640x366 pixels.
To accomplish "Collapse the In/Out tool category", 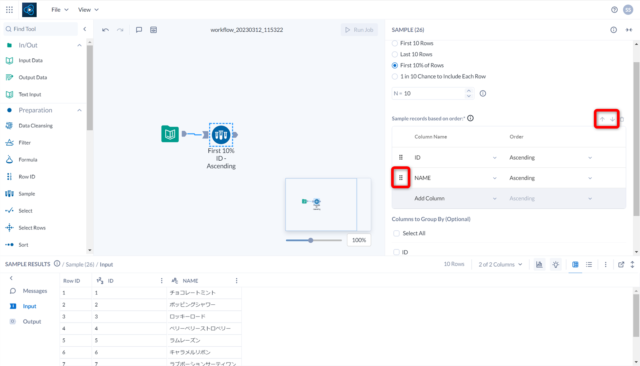I will tap(79, 45).
